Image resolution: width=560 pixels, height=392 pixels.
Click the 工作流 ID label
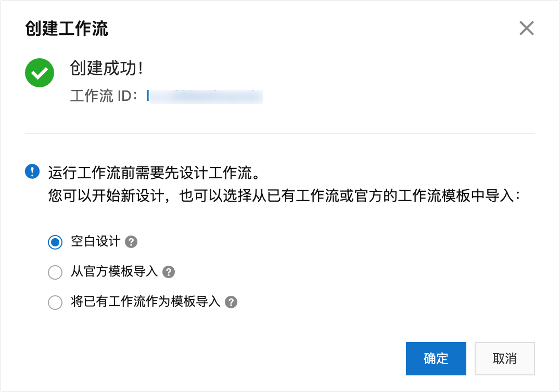(x=103, y=96)
